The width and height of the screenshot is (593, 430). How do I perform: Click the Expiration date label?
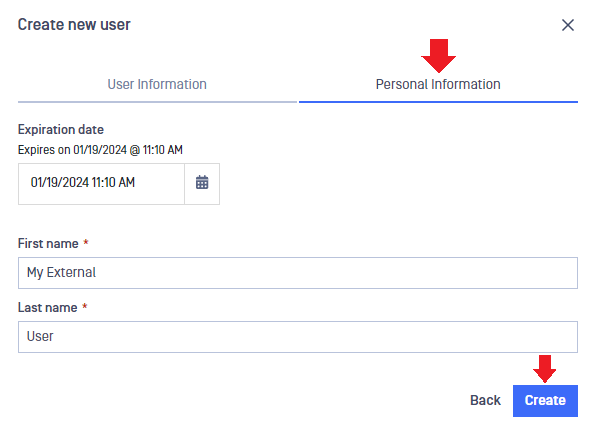61,130
